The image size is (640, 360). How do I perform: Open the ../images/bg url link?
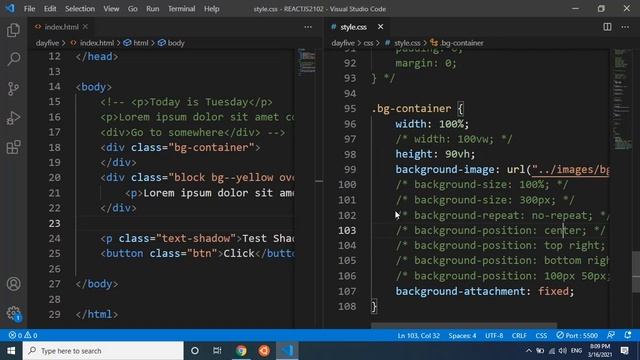point(570,169)
